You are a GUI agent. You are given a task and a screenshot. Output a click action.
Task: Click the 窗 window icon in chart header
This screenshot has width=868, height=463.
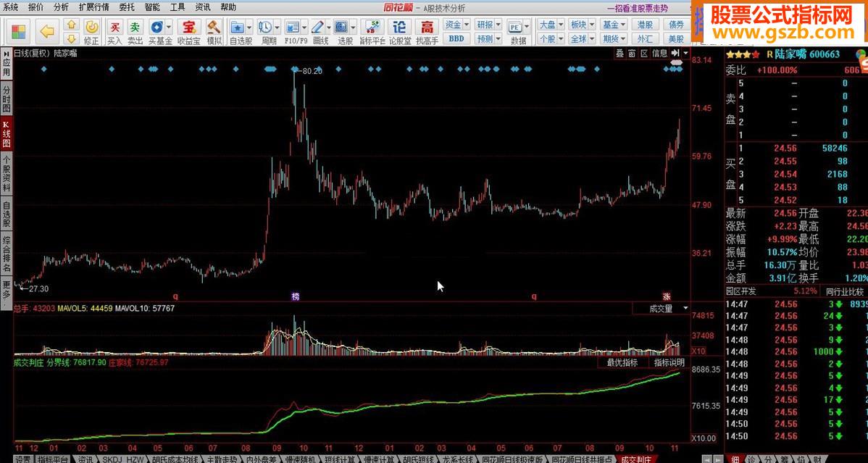click(632, 53)
